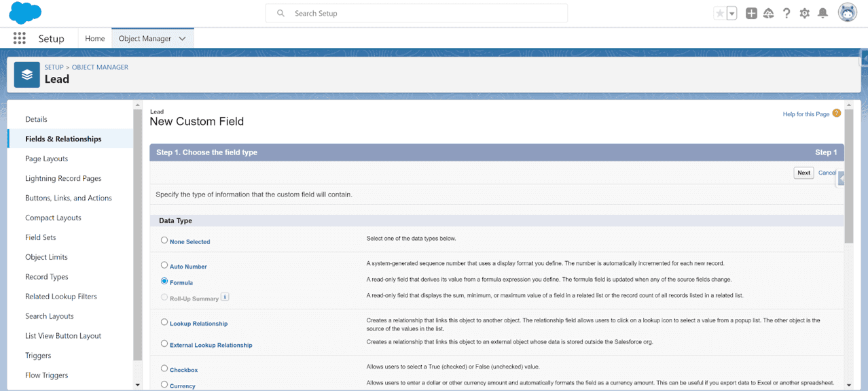Viewport: 868px width, 391px height.
Task: Open Lightning Record Pages in the sidebar
Action: coord(63,178)
